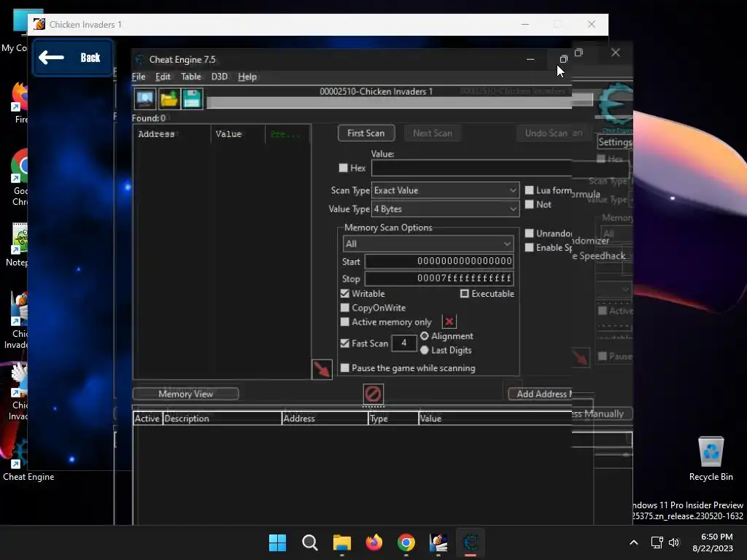The height and width of the screenshot is (560, 747).
Task: Open the Table menu
Action: [x=191, y=77]
